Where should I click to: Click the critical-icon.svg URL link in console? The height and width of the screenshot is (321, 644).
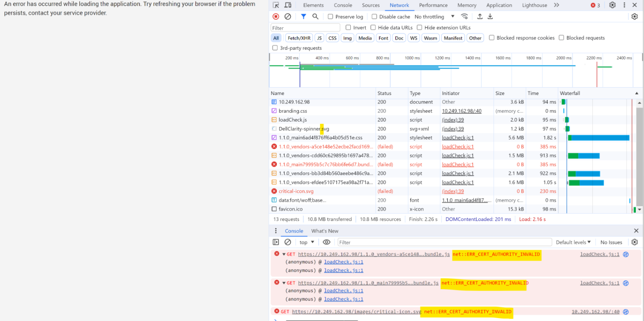[x=356, y=312]
